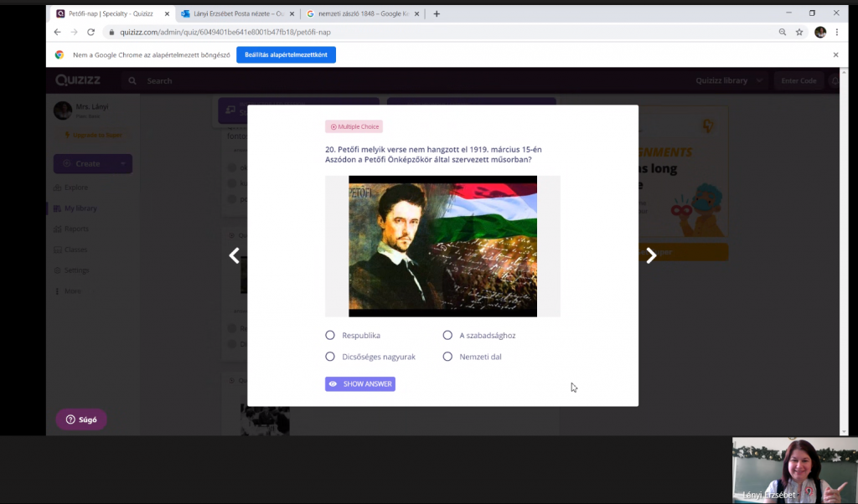Click Beállítás alapértelmezettként button

[x=287, y=54]
